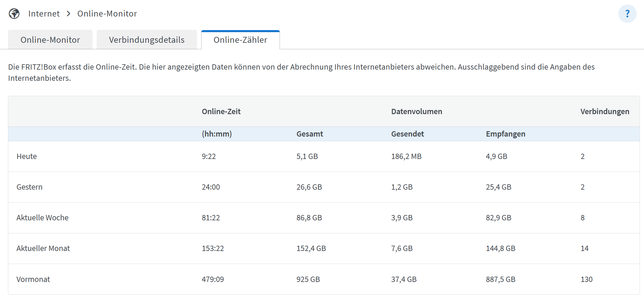Click the Internet breadcrumb link
This screenshot has height=297, width=644.
[x=43, y=13]
